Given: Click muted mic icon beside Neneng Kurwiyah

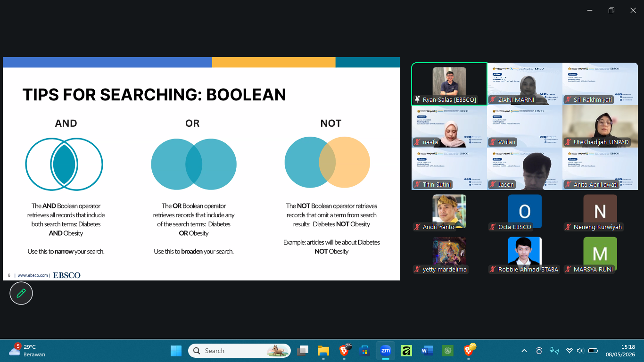Looking at the screenshot, I should [x=568, y=227].
